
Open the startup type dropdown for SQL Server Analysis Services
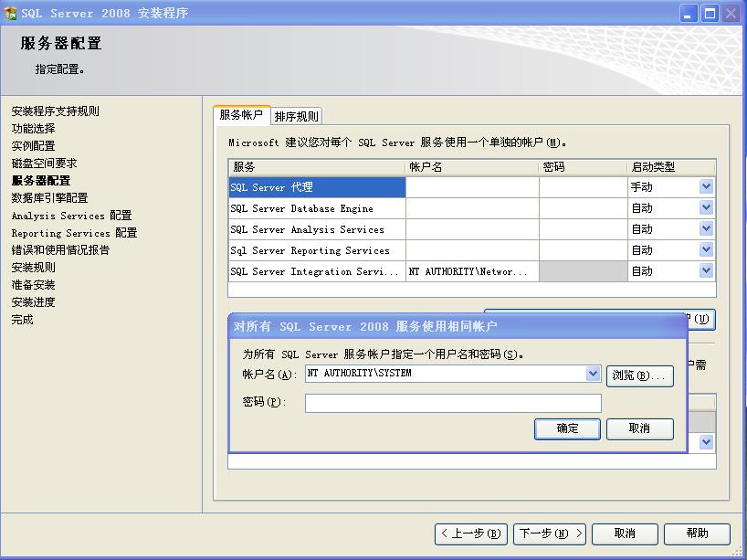pyautogui.click(x=708, y=228)
